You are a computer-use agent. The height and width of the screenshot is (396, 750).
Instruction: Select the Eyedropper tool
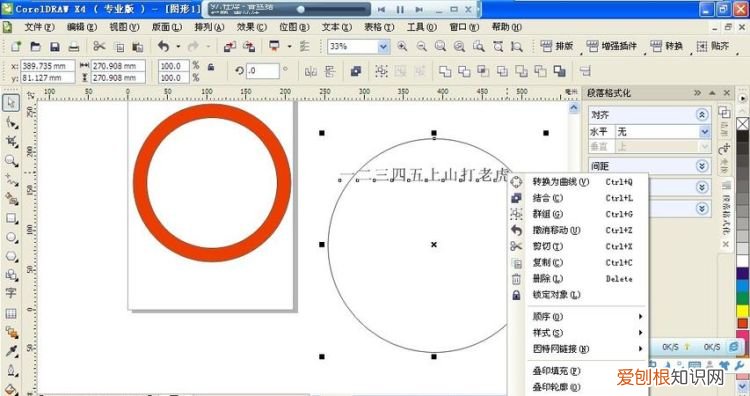[x=11, y=352]
